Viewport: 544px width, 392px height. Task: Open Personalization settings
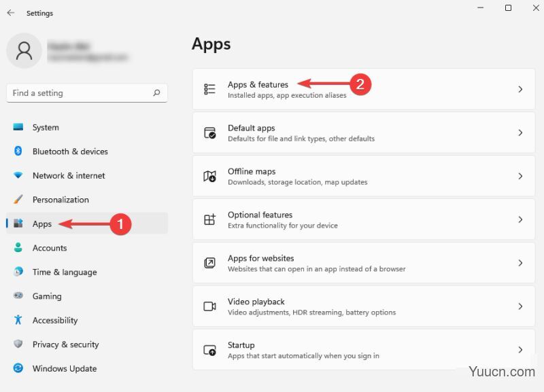point(87,199)
